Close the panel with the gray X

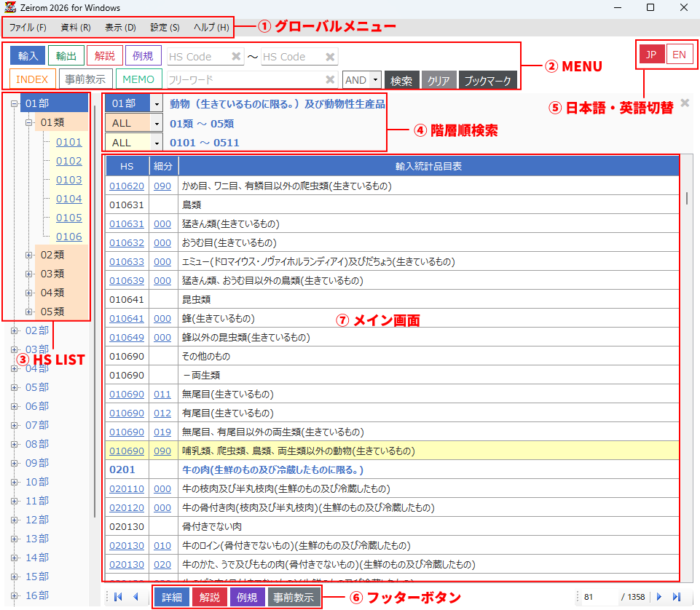pyautogui.click(x=685, y=103)
